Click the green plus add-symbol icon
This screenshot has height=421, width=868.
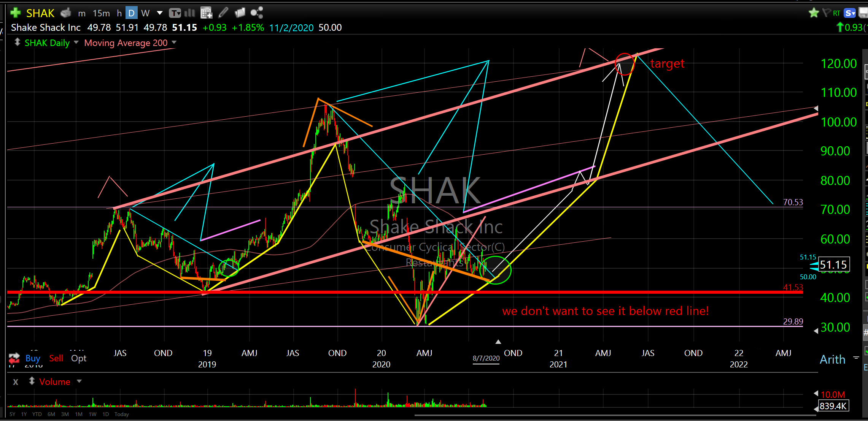pos(16,13)
